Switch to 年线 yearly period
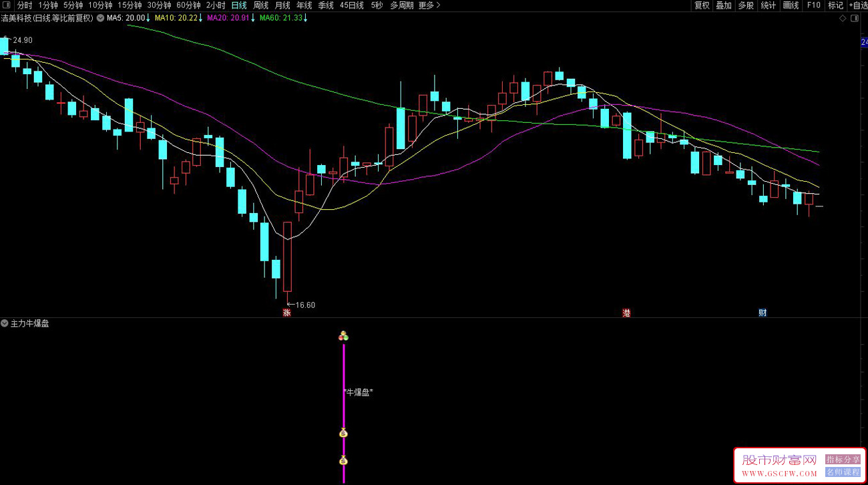 304,5
